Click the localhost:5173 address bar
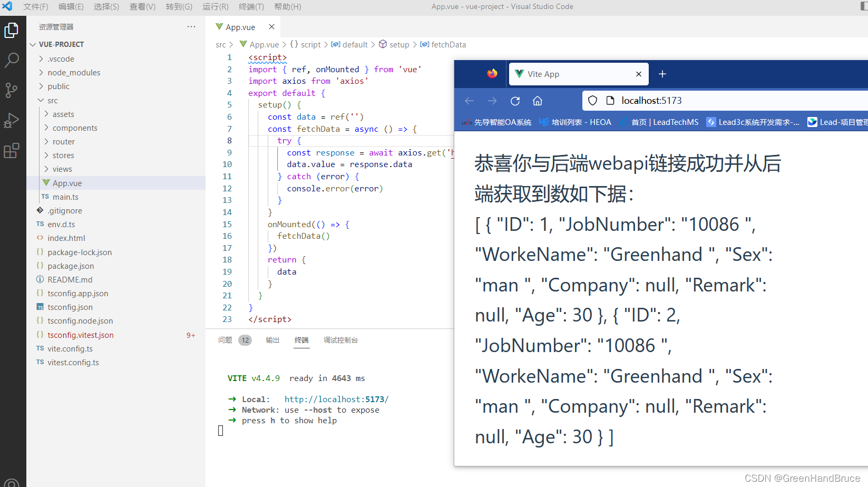The width and height of the screenshot is (868, 487). (725, 101)
